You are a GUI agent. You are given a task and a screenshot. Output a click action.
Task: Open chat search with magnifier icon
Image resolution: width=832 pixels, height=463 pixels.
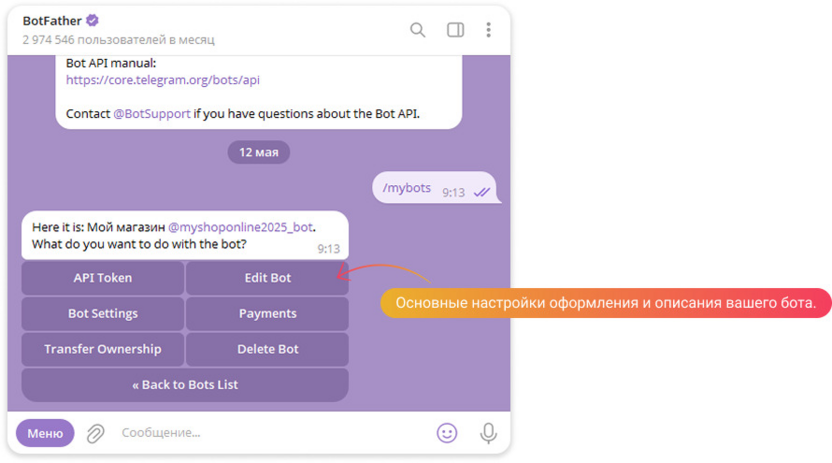point(418,30)
